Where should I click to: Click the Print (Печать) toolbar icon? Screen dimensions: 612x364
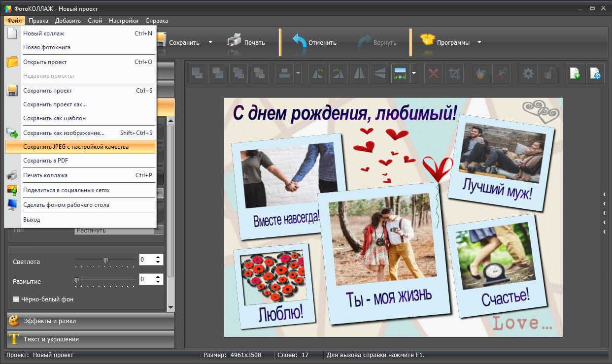(x=234, y=40)
